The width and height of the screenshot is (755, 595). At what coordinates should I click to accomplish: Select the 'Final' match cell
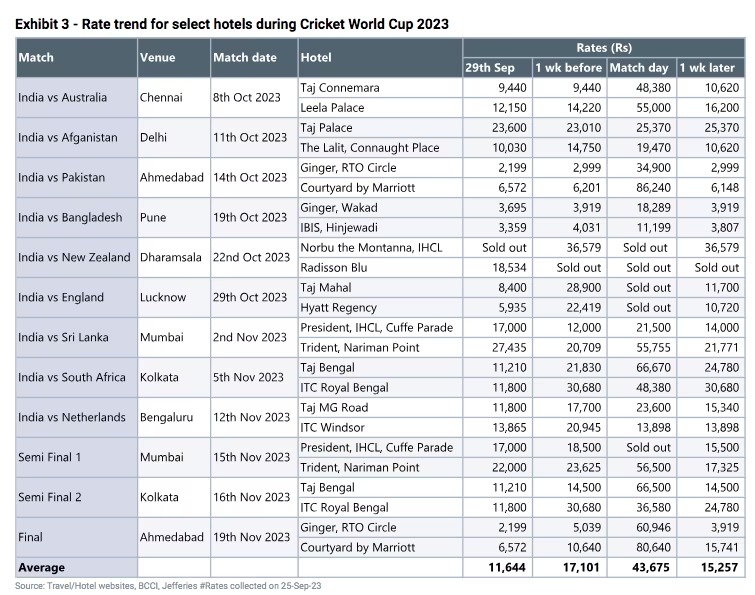pyautogui.click(x=77, y=537)
